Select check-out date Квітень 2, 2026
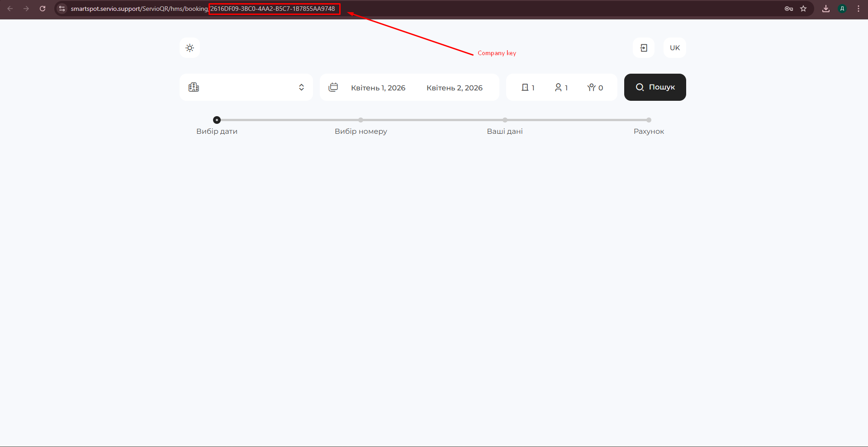 point(454,88)
